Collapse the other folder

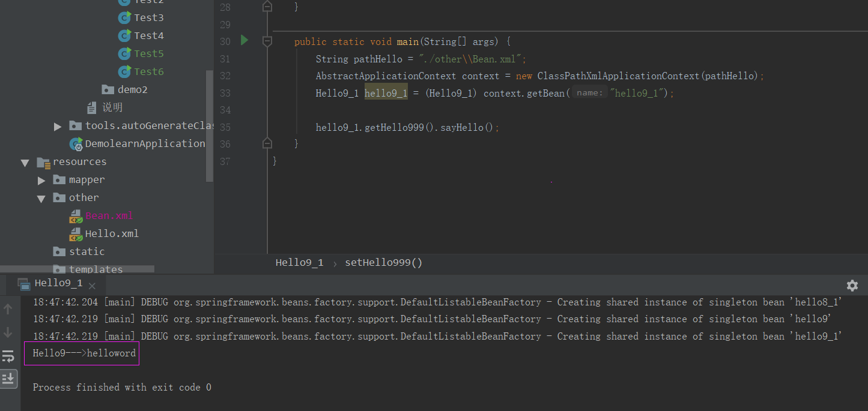click(x=41, y=198)
